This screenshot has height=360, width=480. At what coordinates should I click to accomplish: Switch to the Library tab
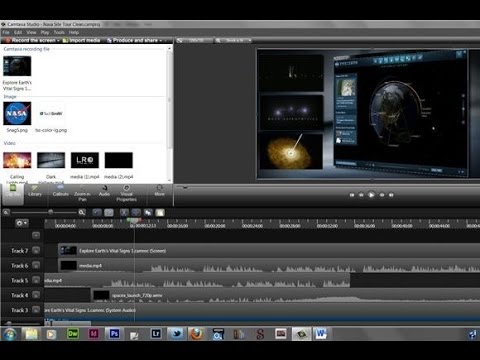[35, 191]
